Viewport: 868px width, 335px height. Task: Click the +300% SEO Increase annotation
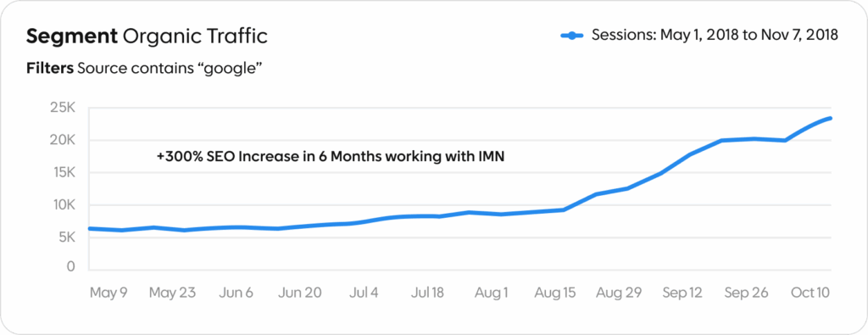[331, 157]
